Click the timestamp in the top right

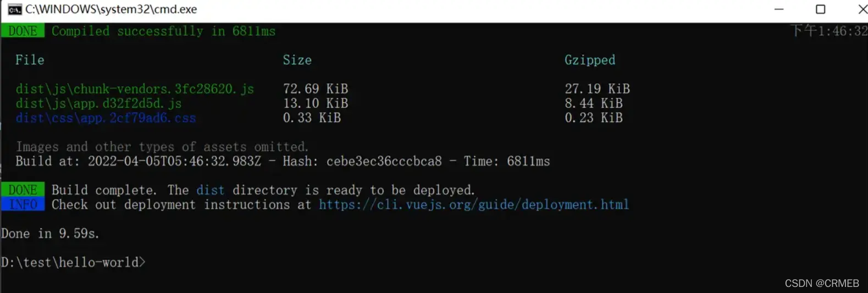(828, 31)
